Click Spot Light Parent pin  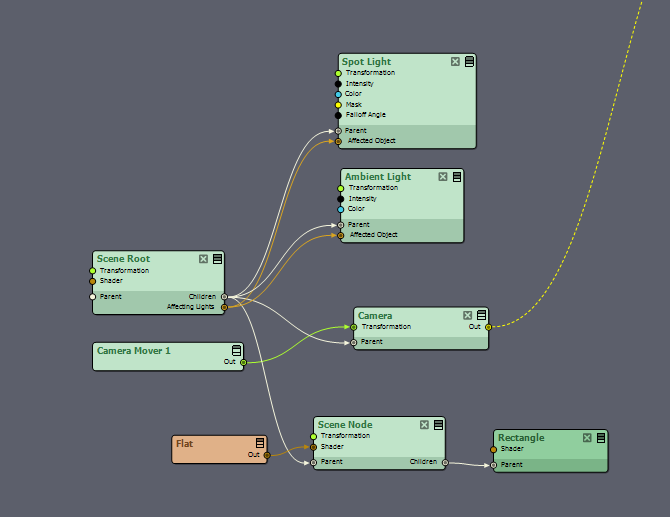[x=338, y=131]
